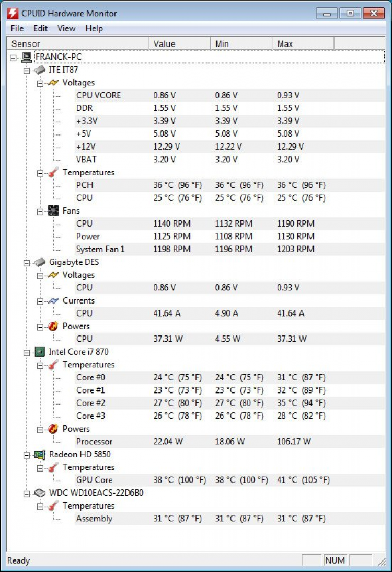Open the File menu
392x572 pixels.
click(x=17, y=28)
